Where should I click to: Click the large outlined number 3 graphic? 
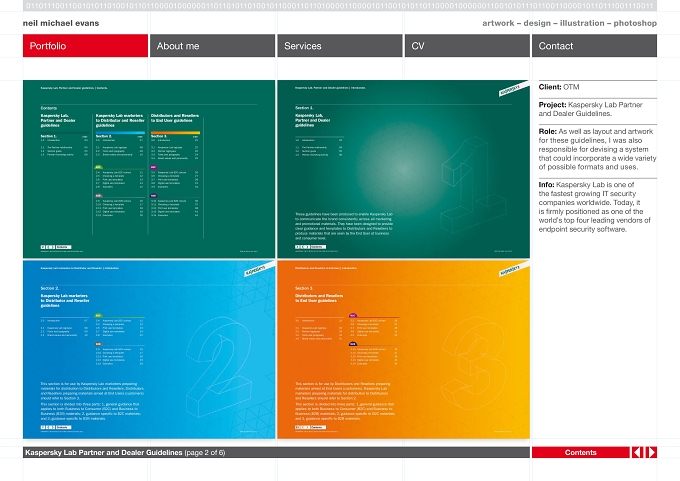point(474,363)
